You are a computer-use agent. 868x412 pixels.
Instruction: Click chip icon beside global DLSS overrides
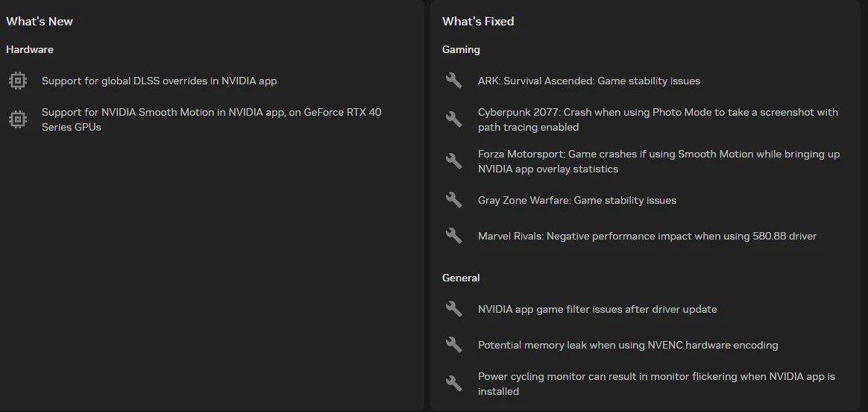18,81
